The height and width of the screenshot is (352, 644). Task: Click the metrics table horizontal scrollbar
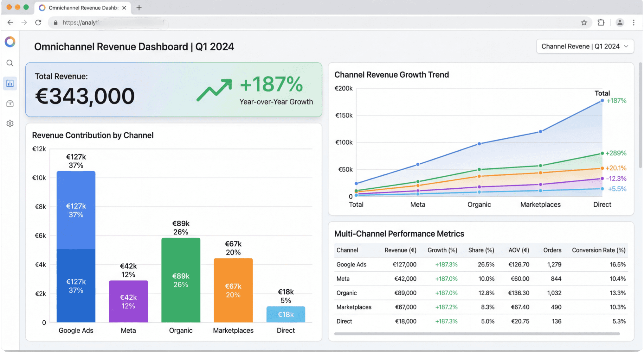click(477, 334)
